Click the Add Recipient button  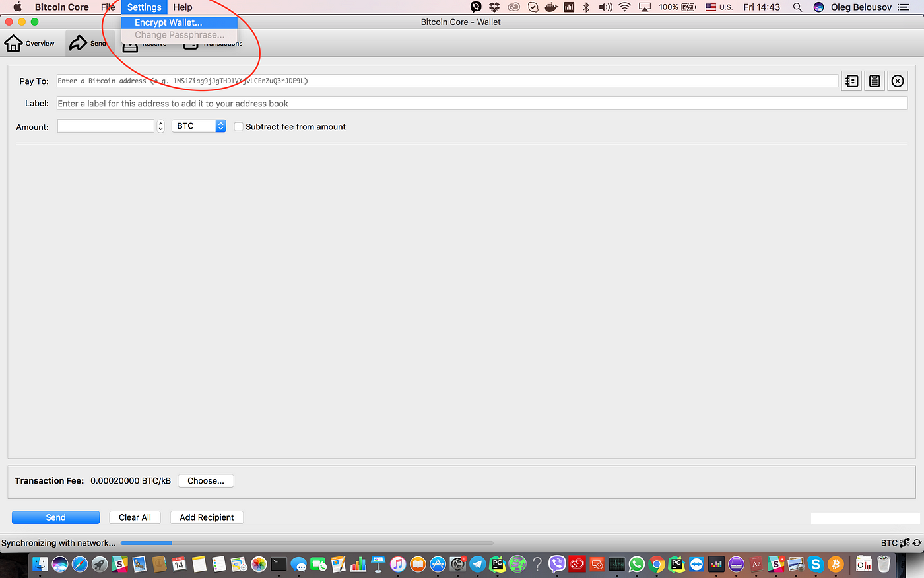207,517
